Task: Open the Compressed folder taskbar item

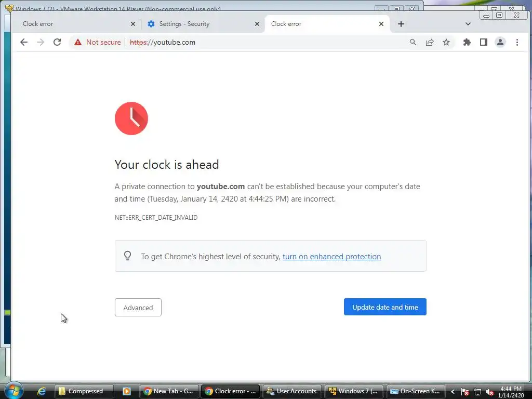Action: click(84, 391)
